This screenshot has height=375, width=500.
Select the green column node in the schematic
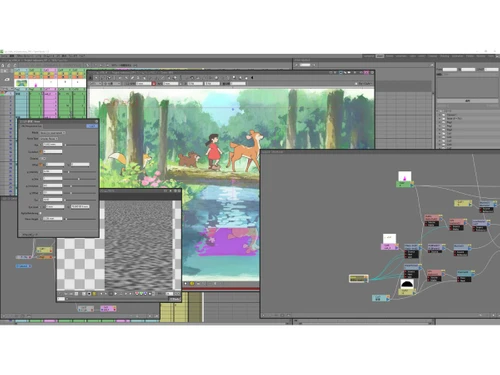(x=405, y=184)
